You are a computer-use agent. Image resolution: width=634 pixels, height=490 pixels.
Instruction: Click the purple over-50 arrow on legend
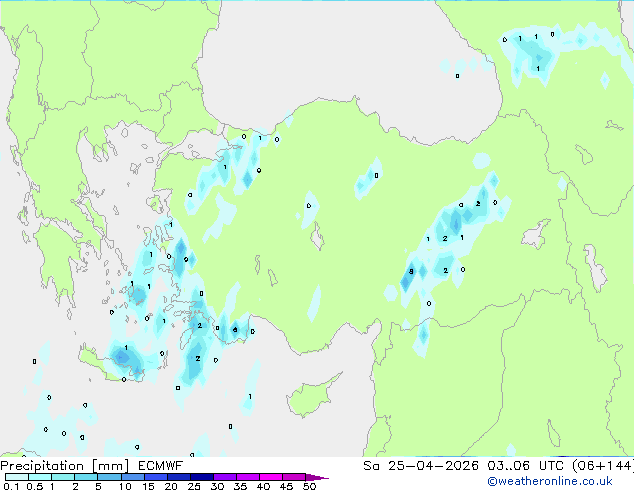(x=317, y=477)
